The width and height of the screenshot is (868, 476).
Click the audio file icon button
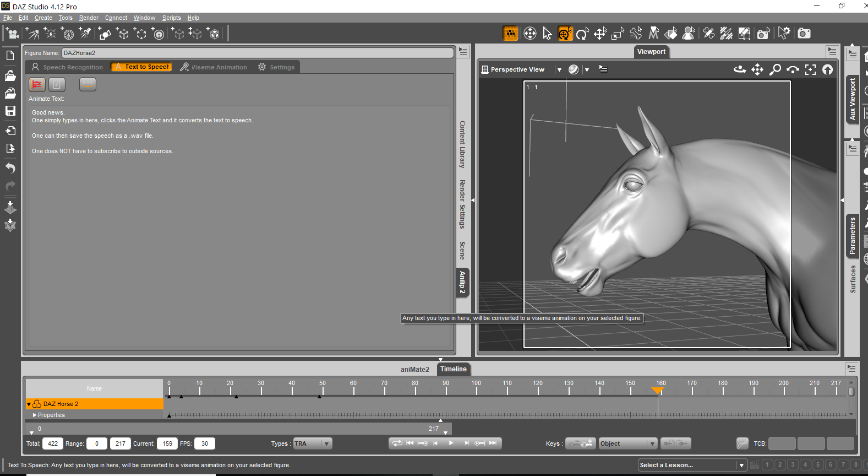[57, 84]
